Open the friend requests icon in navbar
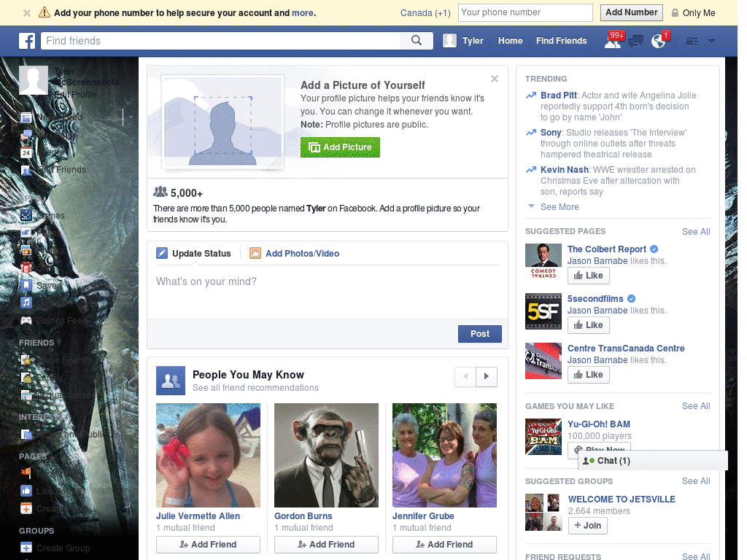 pos(613,41)
